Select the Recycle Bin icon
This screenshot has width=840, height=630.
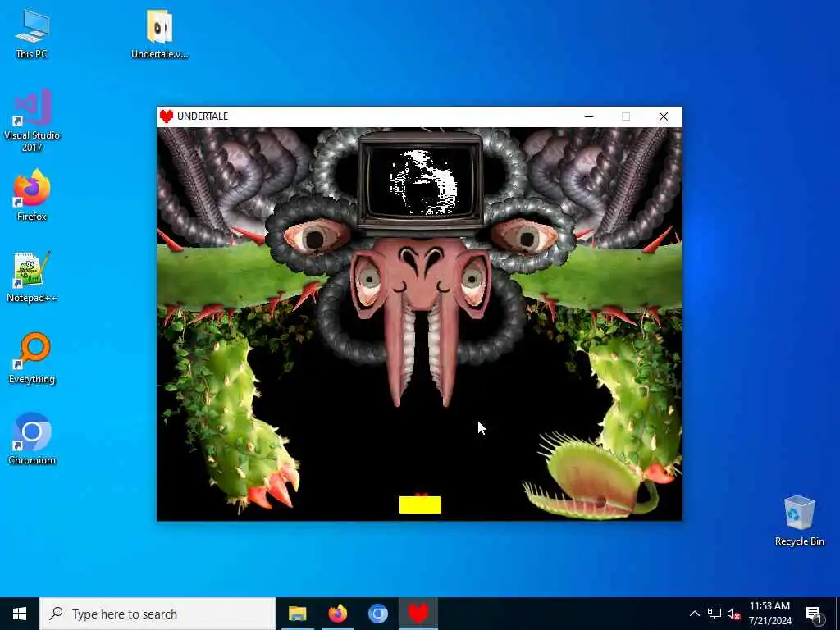tap(799, 521)
